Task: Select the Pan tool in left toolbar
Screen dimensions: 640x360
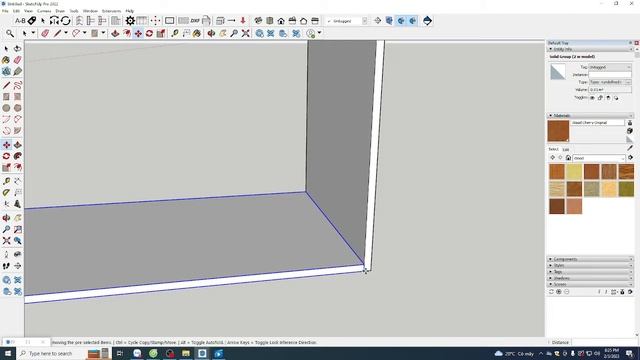Action: coord(18,218)
